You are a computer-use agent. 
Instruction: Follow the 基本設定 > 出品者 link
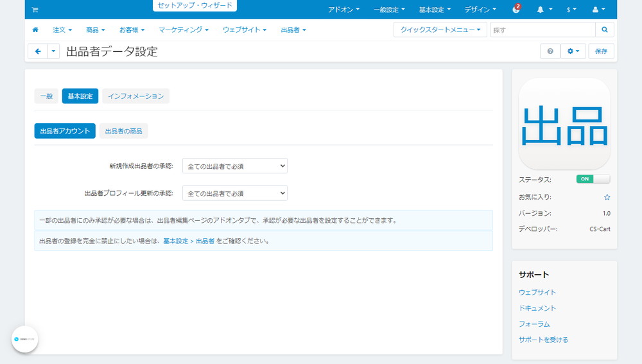[189, 241]
